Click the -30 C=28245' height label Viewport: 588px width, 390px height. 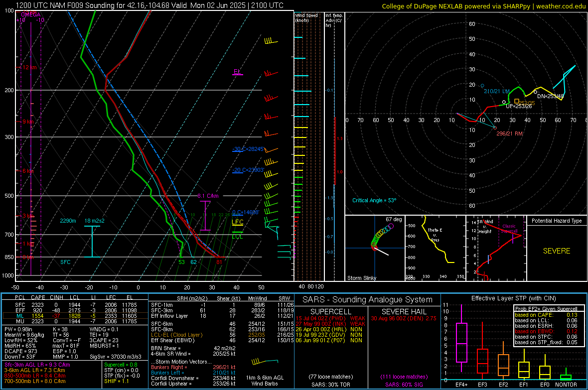[248, 149]
